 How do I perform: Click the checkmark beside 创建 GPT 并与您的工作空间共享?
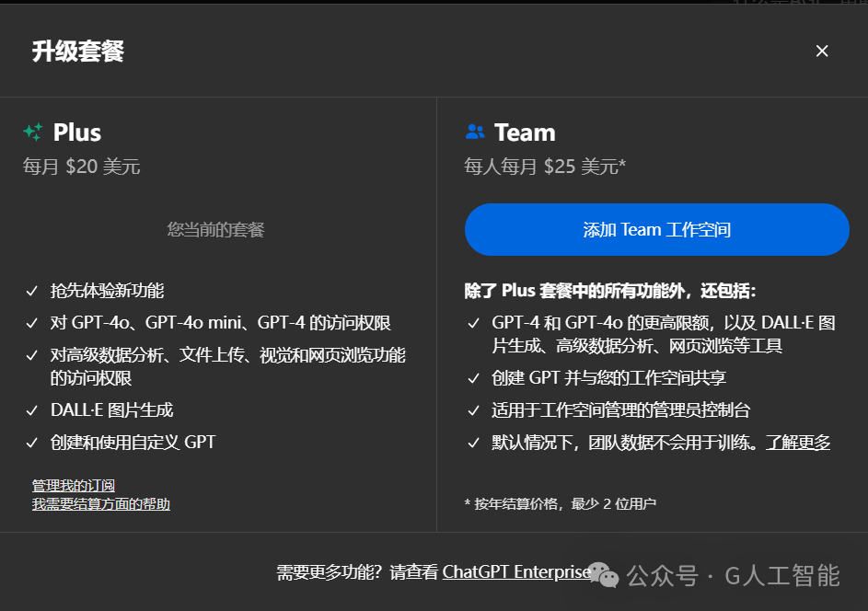(x=474, y=378)
